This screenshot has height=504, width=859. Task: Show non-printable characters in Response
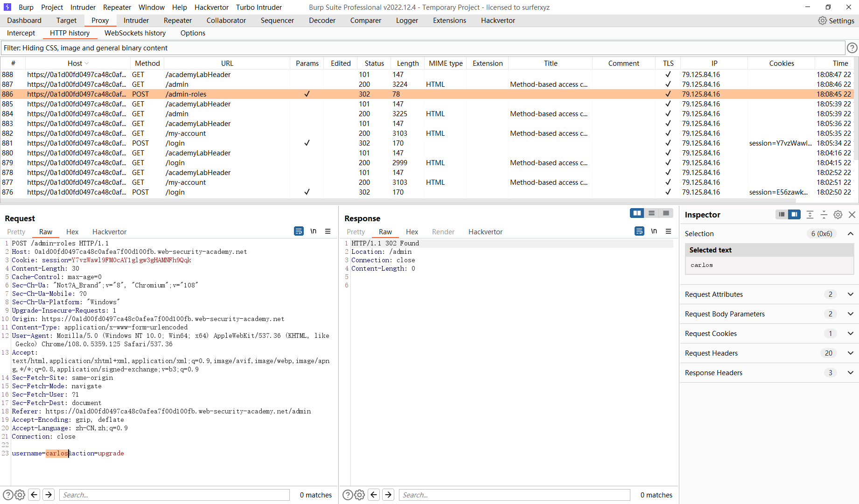654,231
